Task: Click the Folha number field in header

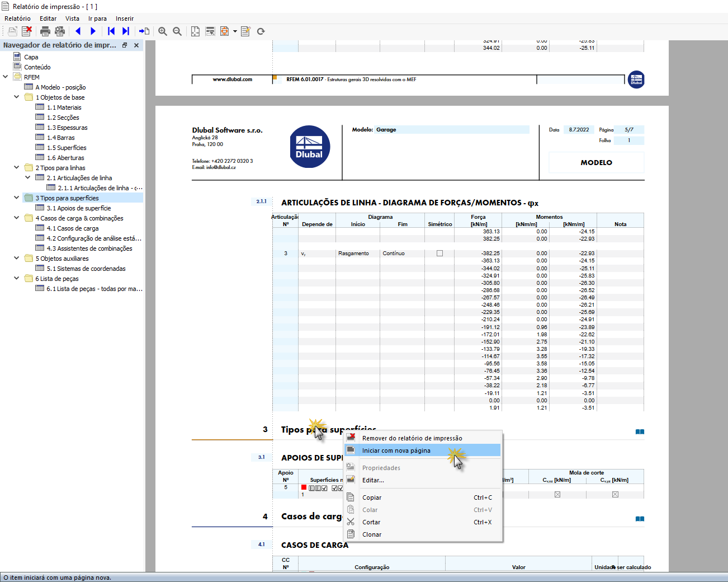Action: coord(629,140)
